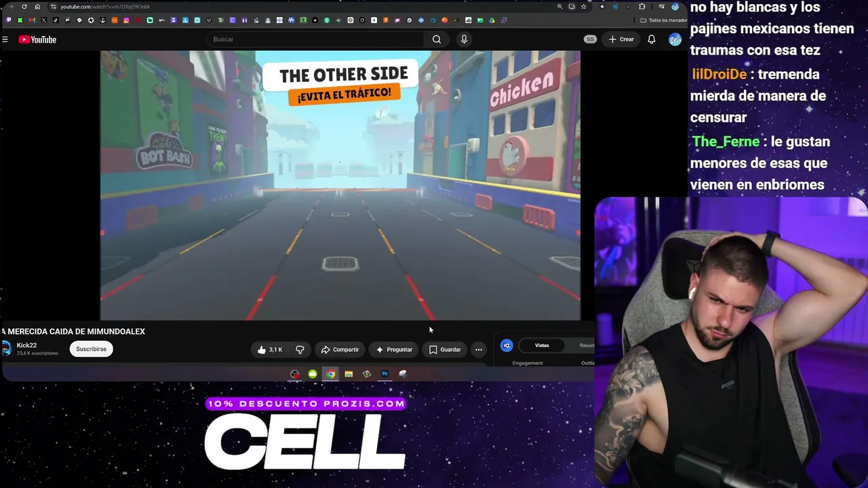Share the video via 'Compartir'
This screenshot has height=488, width=868.
tap(340, 350)
